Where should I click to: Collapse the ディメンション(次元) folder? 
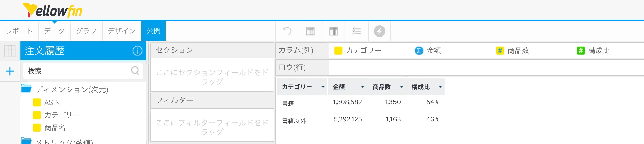pyautogui.click(x=26, y=89)
